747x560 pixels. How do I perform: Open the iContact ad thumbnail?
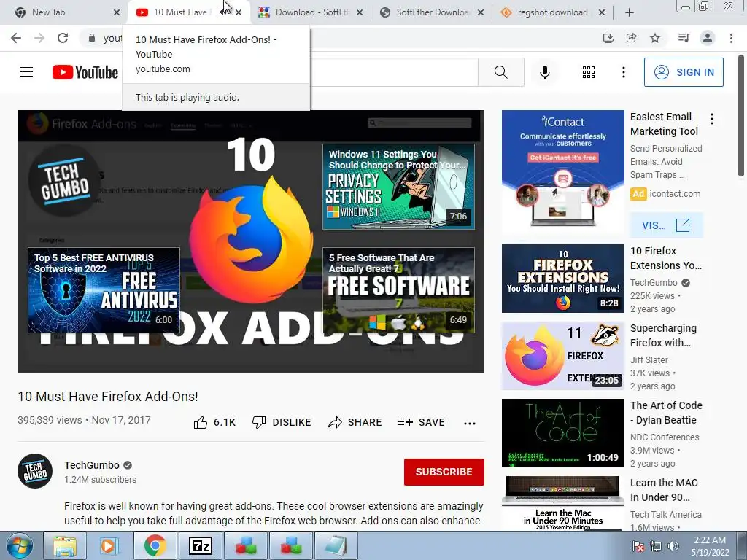pyautogui.click(x=562, y=173)
